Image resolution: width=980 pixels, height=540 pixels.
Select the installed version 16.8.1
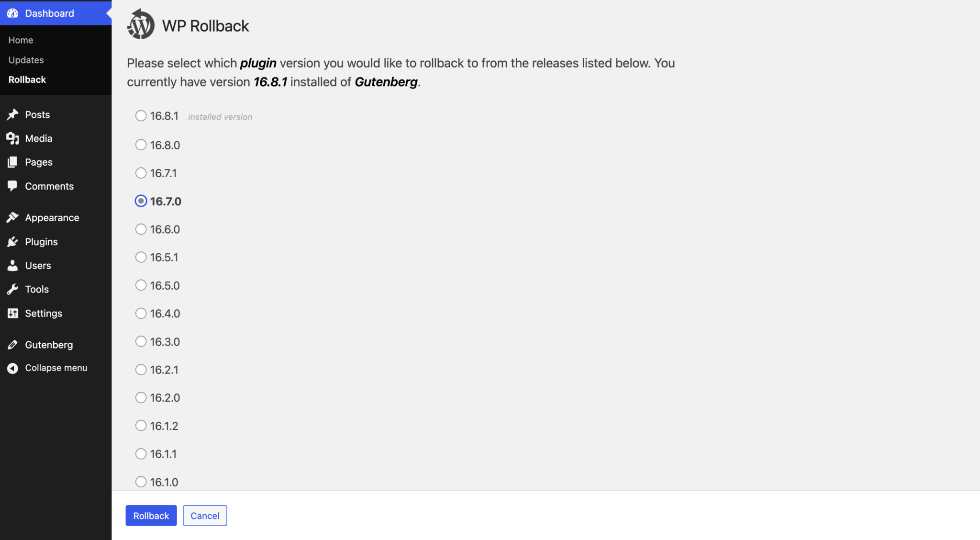tap(141, 115)
